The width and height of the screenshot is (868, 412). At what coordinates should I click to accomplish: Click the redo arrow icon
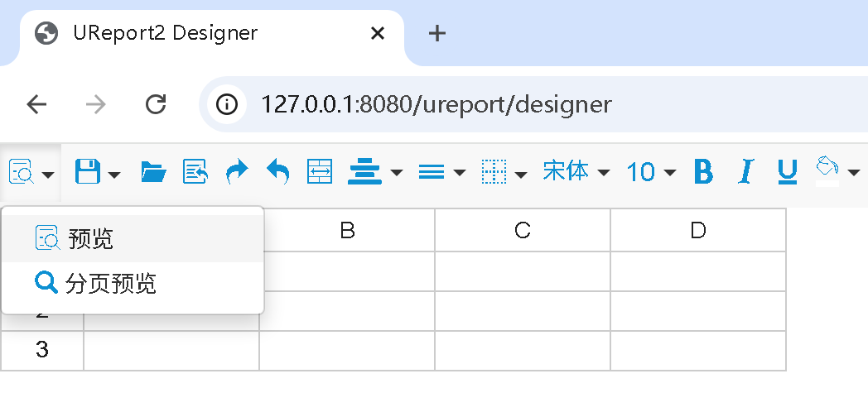click(x=237, y=172)
